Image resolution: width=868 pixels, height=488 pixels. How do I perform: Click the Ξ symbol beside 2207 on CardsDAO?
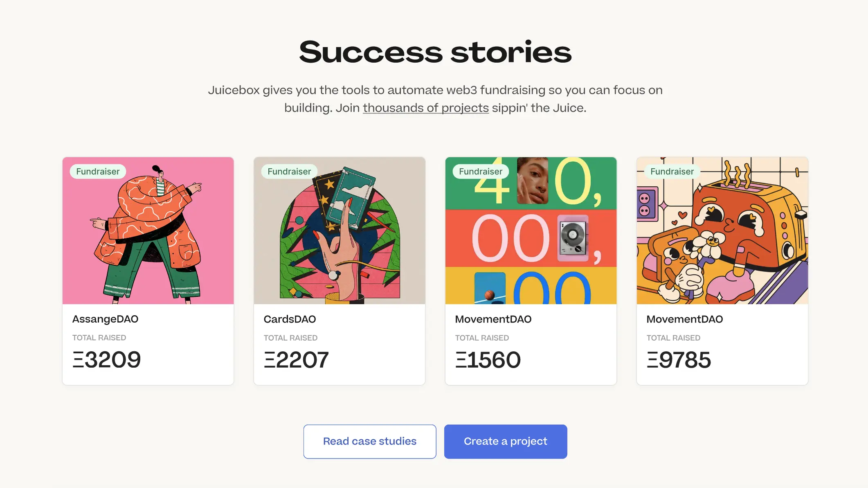click(271, 359)
